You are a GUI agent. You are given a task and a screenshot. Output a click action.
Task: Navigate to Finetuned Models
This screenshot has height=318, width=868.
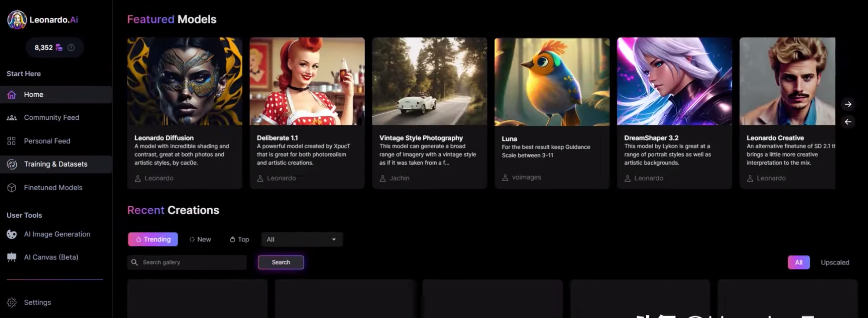56,188
